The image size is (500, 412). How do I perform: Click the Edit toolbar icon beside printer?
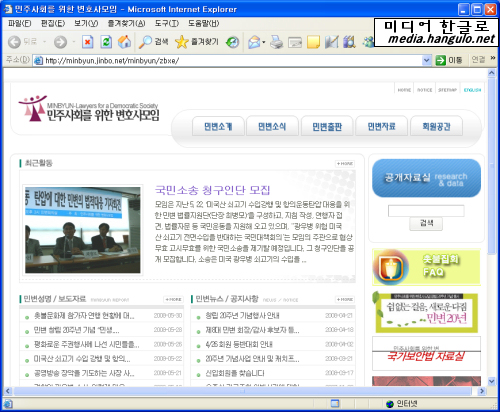(x=295, y=42)
